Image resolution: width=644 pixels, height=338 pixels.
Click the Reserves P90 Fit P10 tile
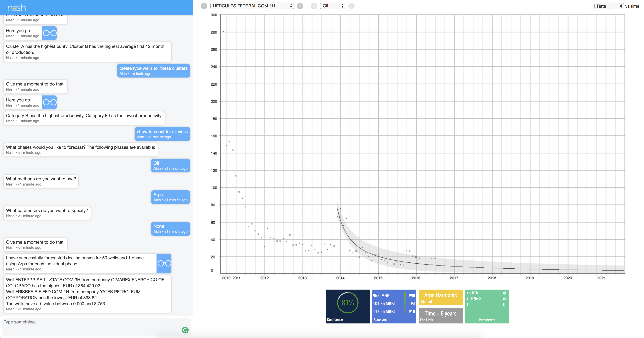point(394,306)
